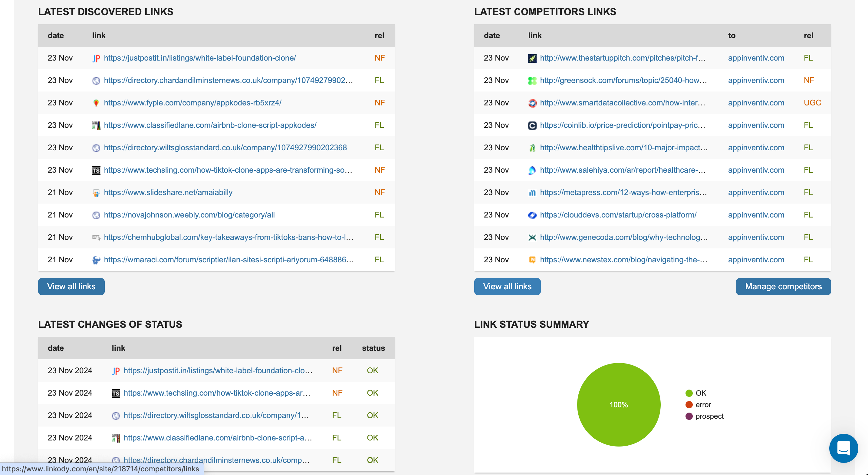Open the justpostit.in white-label-foundation-clone discovered link

point(200,58)
